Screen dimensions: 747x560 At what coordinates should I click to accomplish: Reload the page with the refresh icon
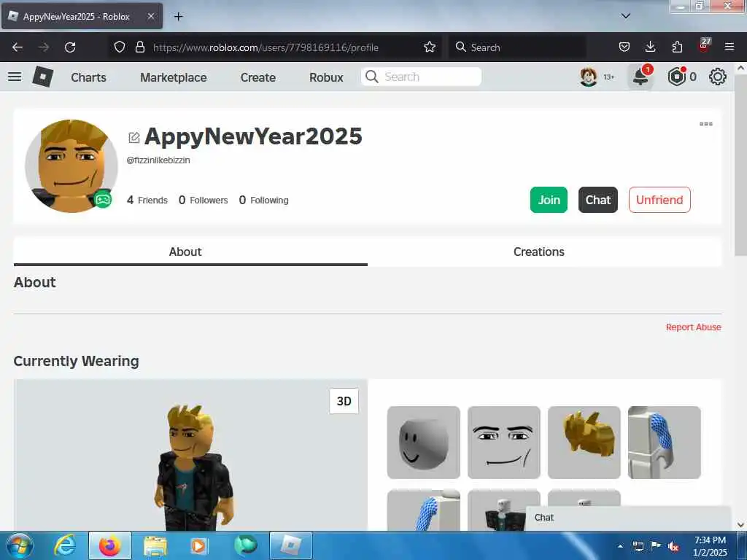click(x=70, y=47)
